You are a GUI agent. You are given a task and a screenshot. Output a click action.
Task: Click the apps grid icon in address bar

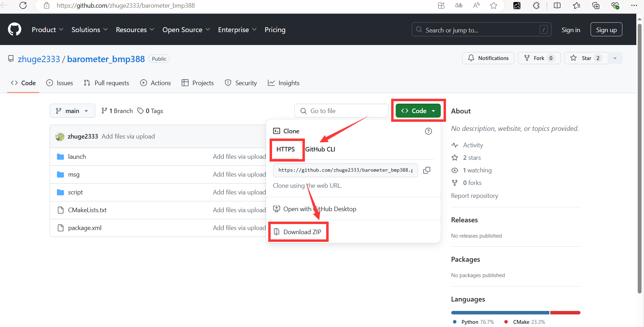click(x=441, y=5)
